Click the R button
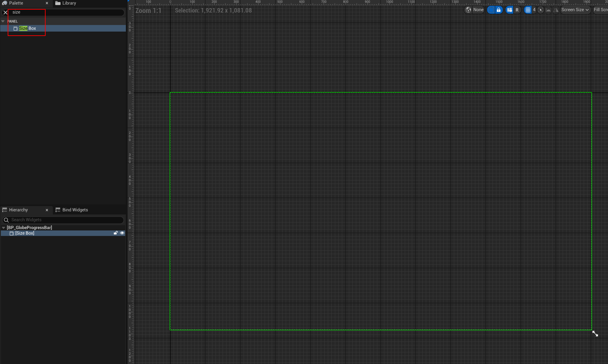 click(x=517, y=10)
